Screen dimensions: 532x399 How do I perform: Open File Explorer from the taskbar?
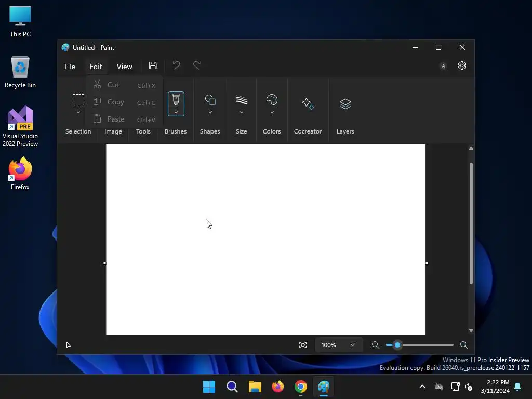255,387
